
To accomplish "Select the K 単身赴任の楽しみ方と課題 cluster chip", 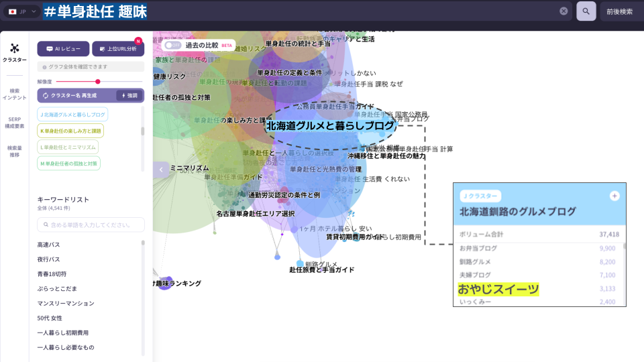I will pos(70,131).
